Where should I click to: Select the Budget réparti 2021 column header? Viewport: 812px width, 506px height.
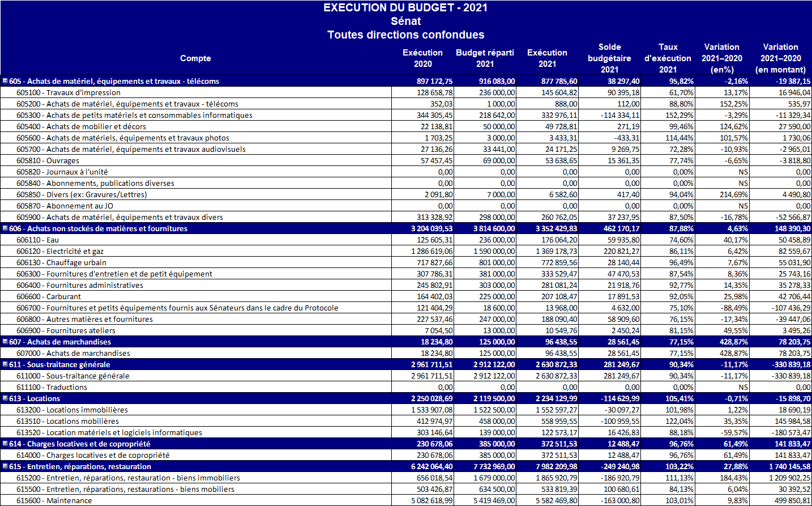[x=485, y=58]
